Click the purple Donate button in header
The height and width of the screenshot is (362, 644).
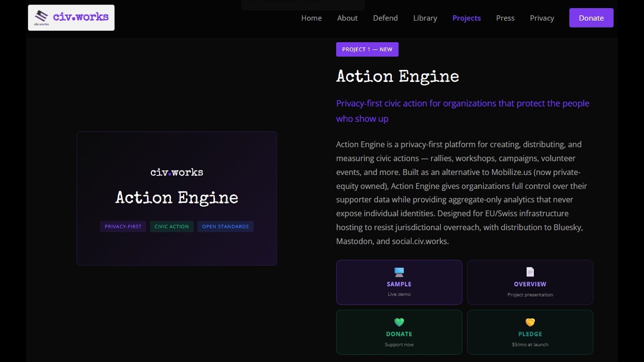tap(591, 18)
